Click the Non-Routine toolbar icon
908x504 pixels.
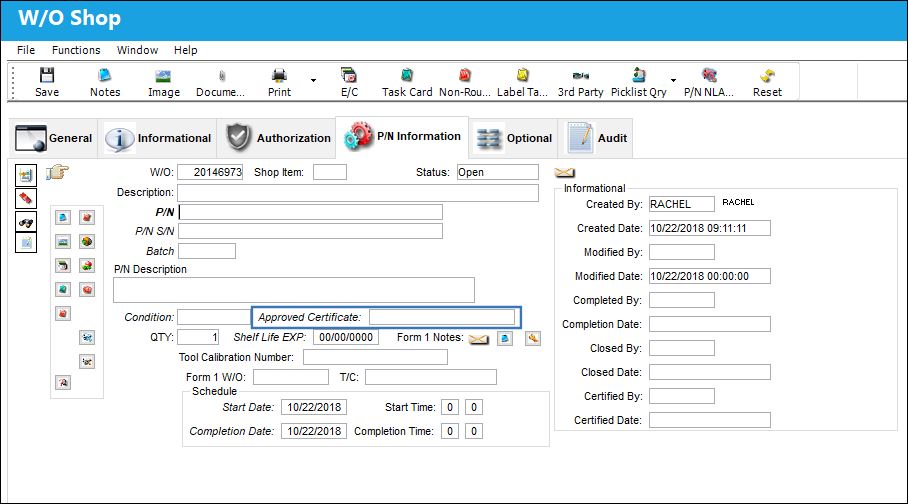tap(465, 75)
